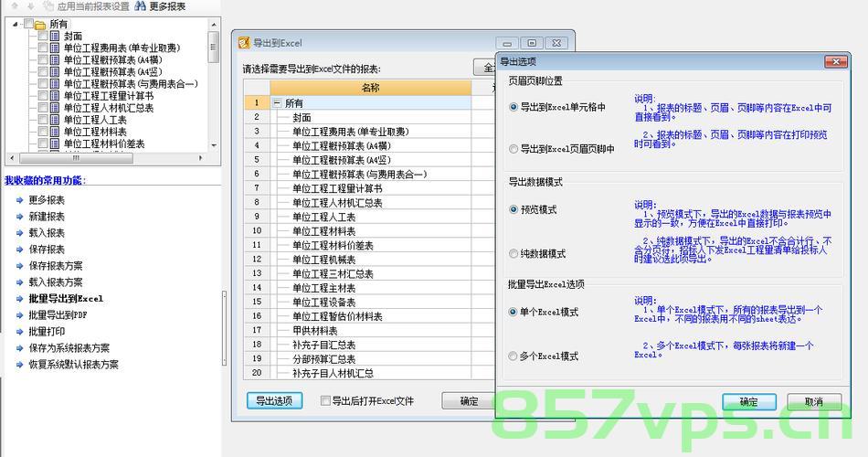Image resolution: width=868 pixels, height=457 pixels.
Task: Open 新建报表 function
Action: [47, 217]
